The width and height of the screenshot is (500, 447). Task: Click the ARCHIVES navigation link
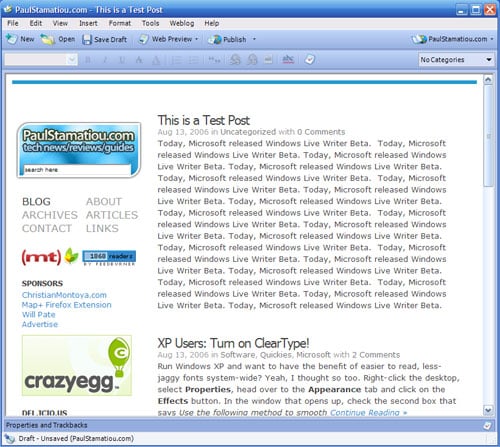click(50, 215)
